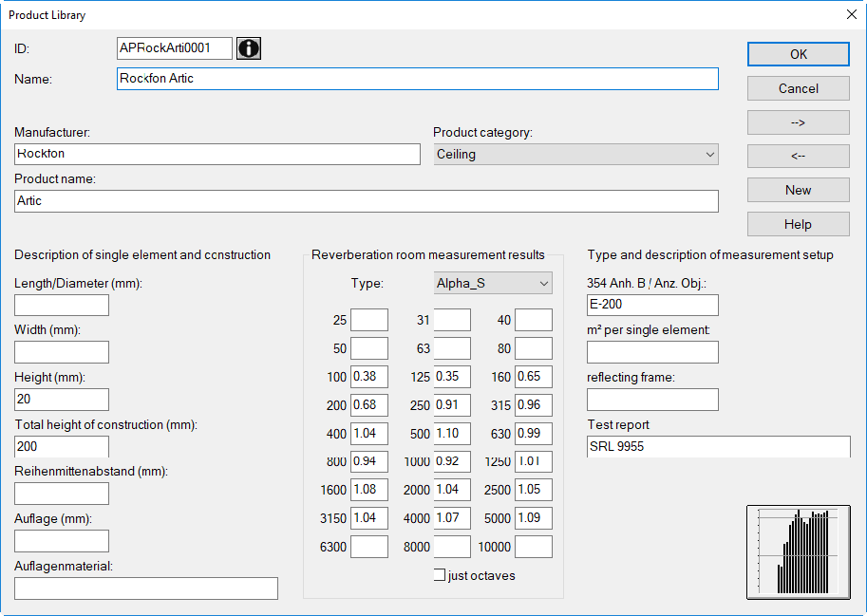Select the 125 Hz field showing 0.35
The image size is (867, 616).
(452, 377)
